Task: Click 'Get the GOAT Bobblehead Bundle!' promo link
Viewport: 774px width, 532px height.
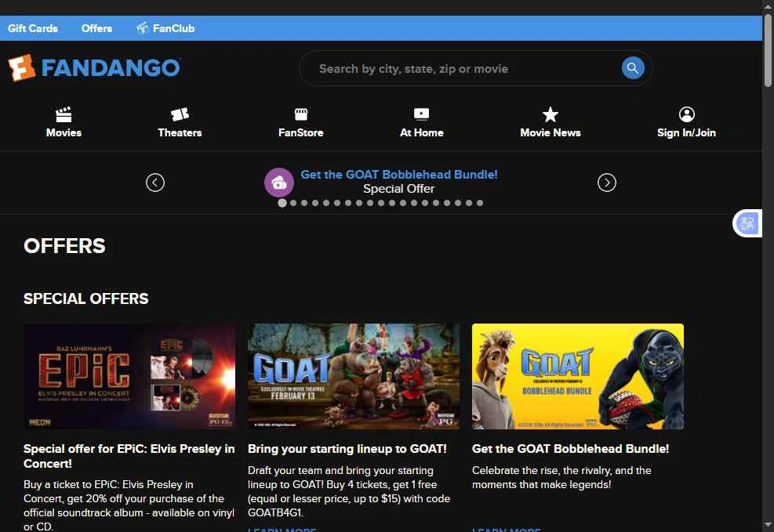Action: [x=399, y=175]
